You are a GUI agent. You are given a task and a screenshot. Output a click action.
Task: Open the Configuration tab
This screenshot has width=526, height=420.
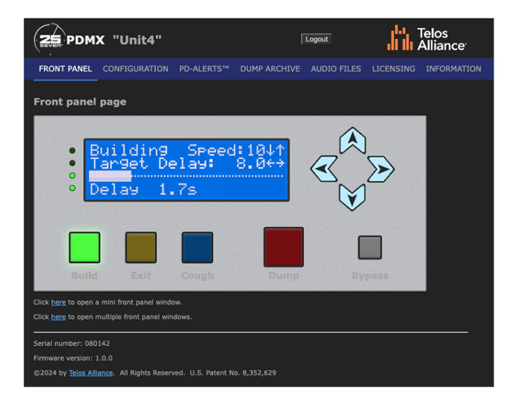click(x=136, y=69)
